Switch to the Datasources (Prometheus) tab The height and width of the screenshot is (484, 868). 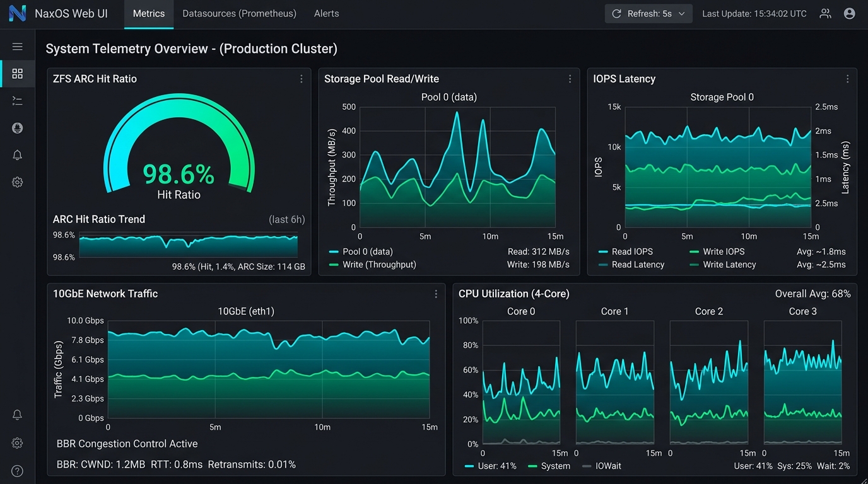239,13
